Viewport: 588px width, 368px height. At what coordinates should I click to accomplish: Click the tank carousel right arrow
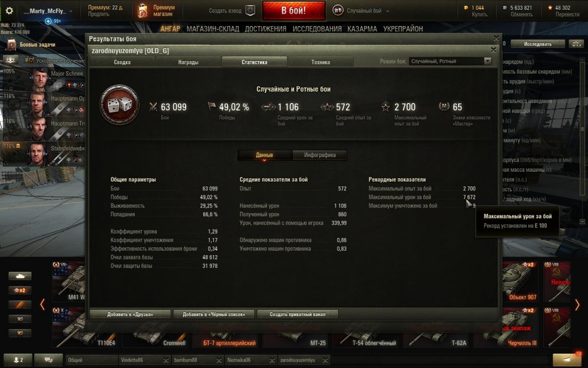click(x=577, y=305)
